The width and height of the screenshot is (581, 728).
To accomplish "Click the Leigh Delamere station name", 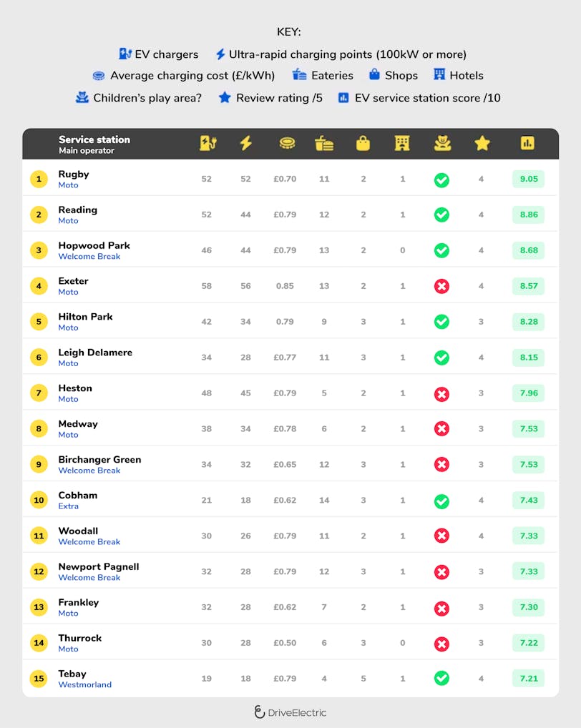I will coord(95,353).
